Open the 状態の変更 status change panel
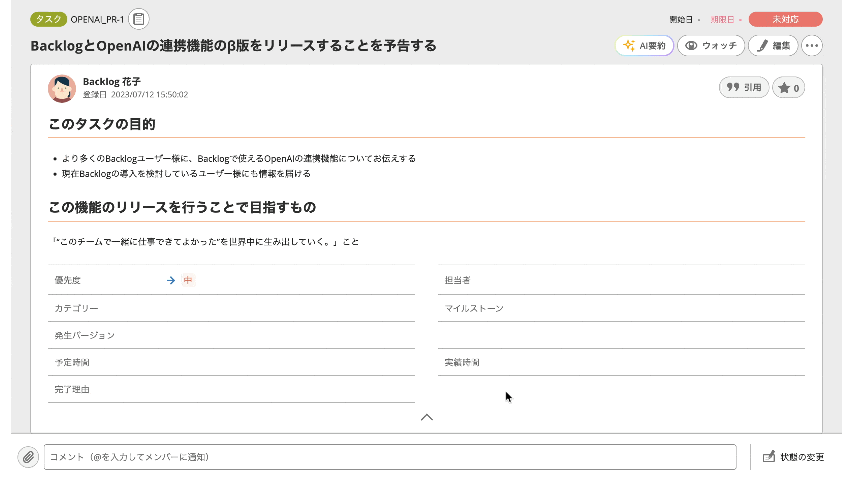 point(794,457)
